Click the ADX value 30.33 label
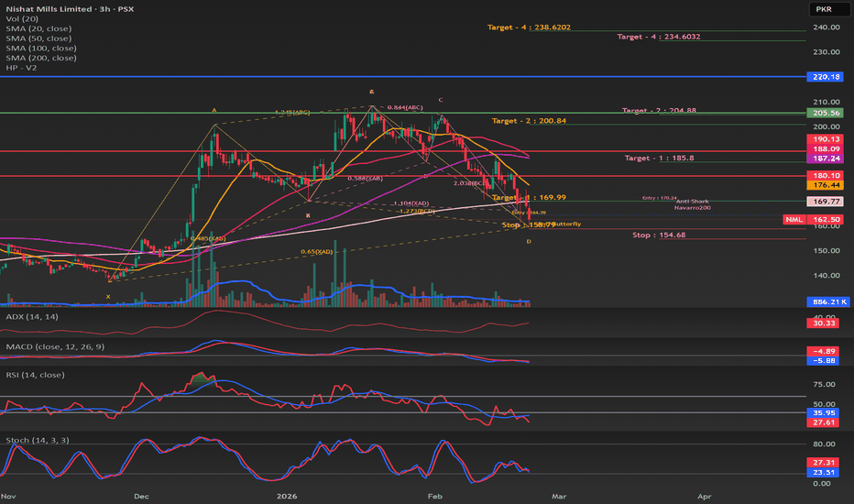The height and width of the screenshot is (504, 854). pyautogui.click(x=823, y=323)
